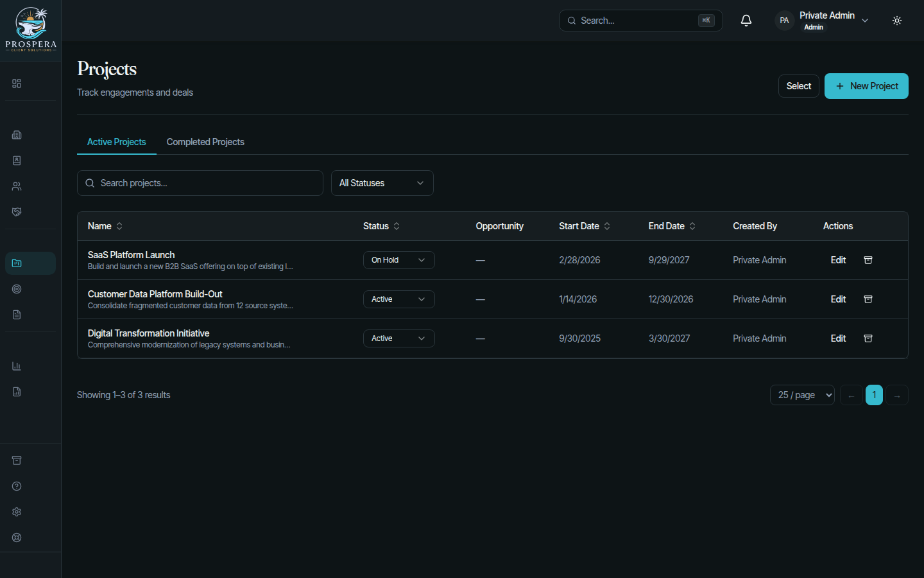924x578 pixels.
Task: Archive the Digital Transformation Initiative project
Action: coord(868,338)
